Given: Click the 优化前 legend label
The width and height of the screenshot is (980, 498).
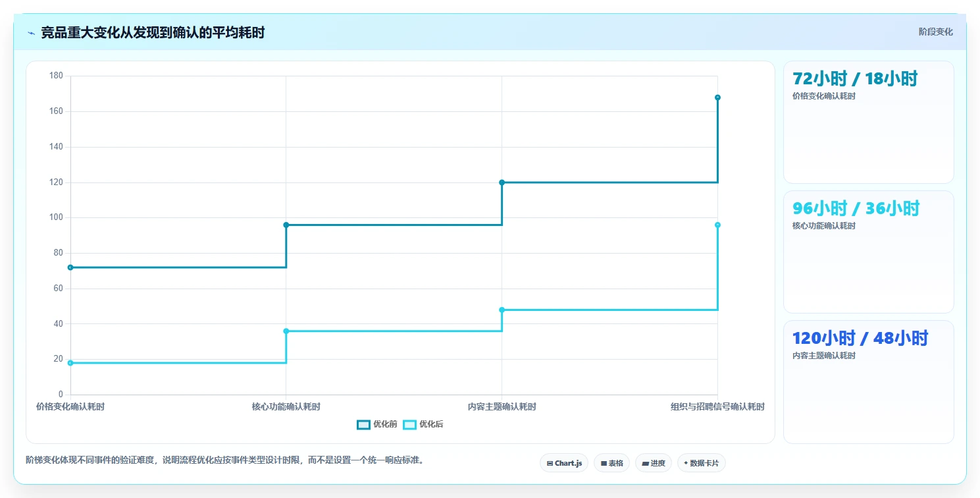Looking at the screenshot, I should tap(385, 424).
